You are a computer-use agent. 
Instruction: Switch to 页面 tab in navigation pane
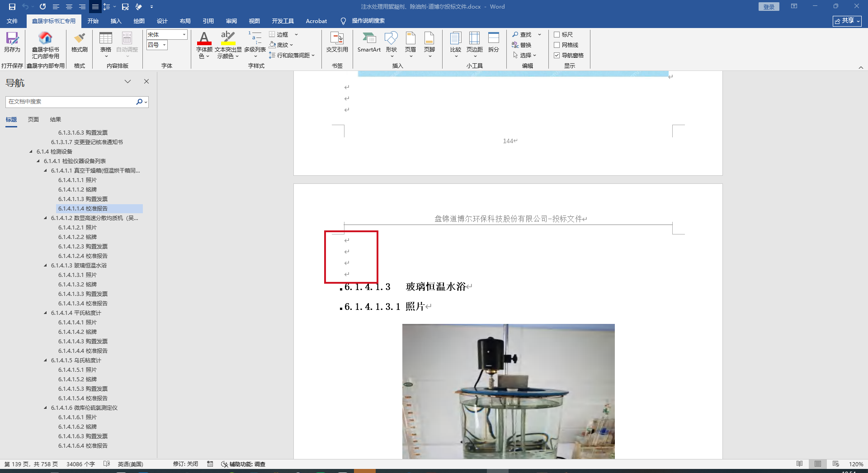33,120
